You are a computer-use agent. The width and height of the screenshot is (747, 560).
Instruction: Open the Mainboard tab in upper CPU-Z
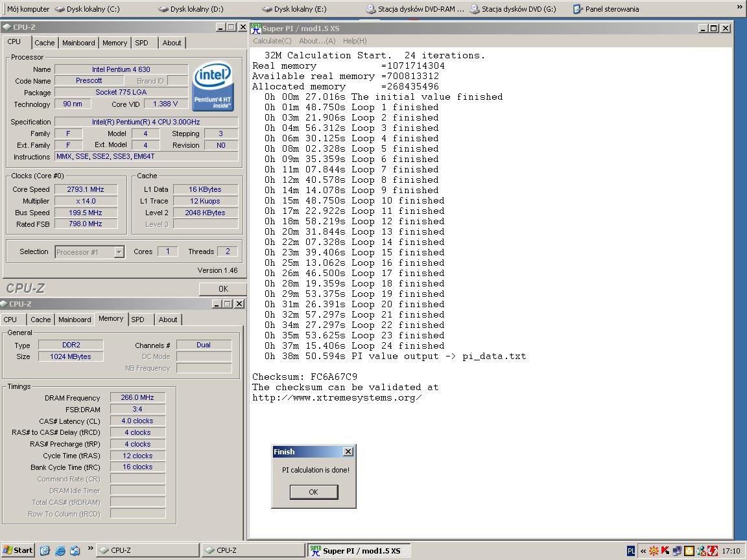(x=78, y=43)
